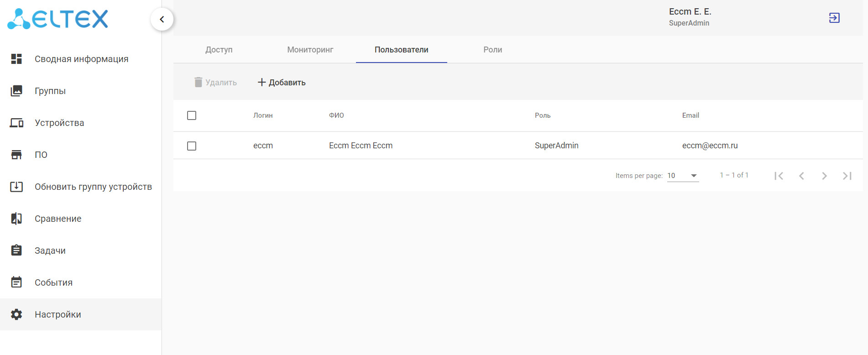Switch to the Роли tab
This screenshot has width=868, height=355.
click(492, 50)
